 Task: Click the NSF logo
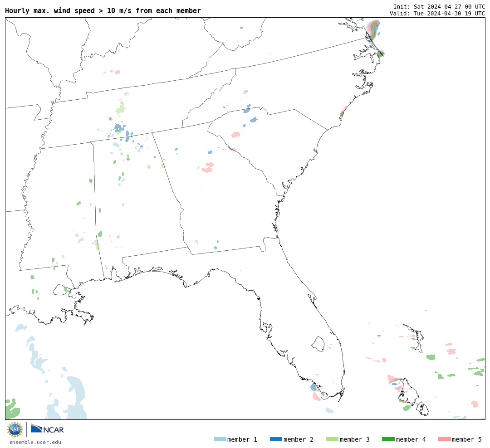point(15,429)
